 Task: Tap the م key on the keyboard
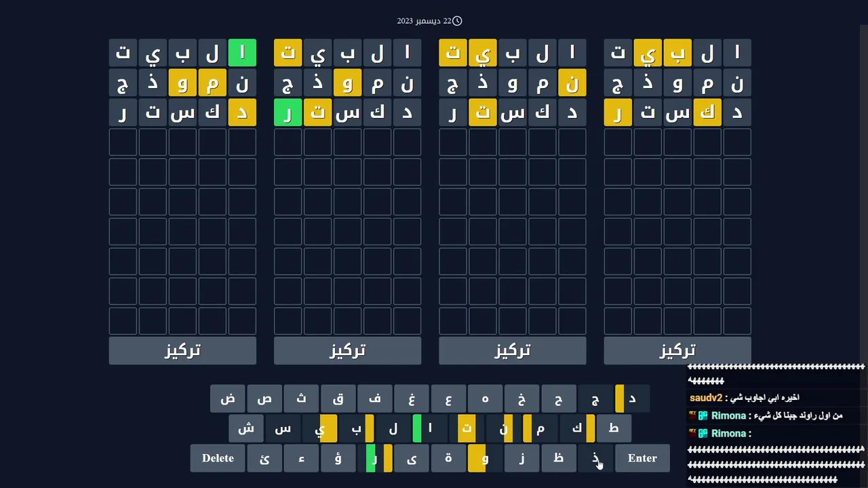click(x=540, y=428)
